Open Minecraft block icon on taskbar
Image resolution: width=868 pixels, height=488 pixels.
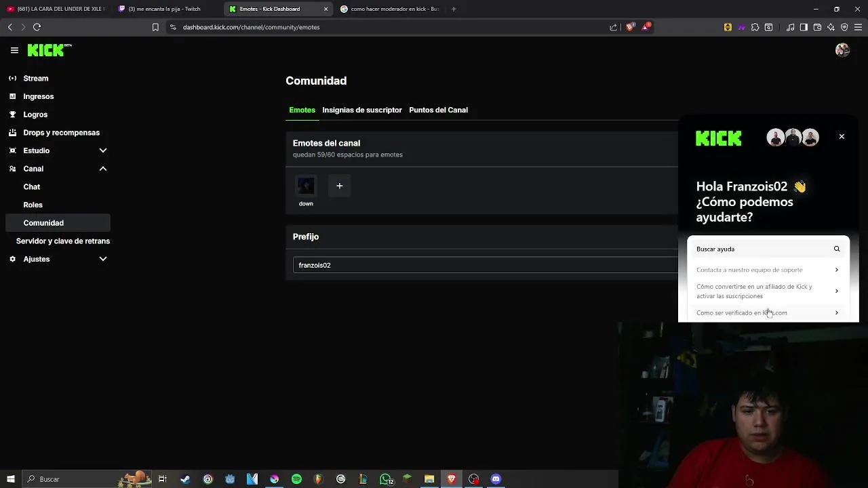tap(407, 479)
